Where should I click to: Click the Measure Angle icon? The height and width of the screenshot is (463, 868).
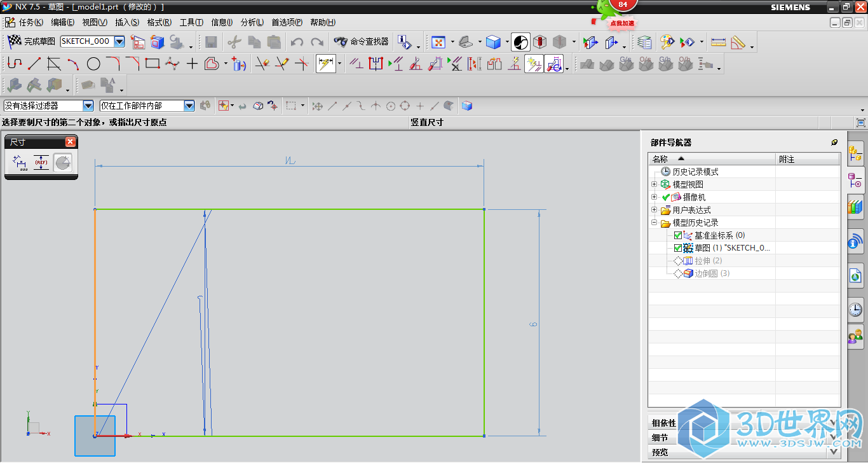point(738,42)
